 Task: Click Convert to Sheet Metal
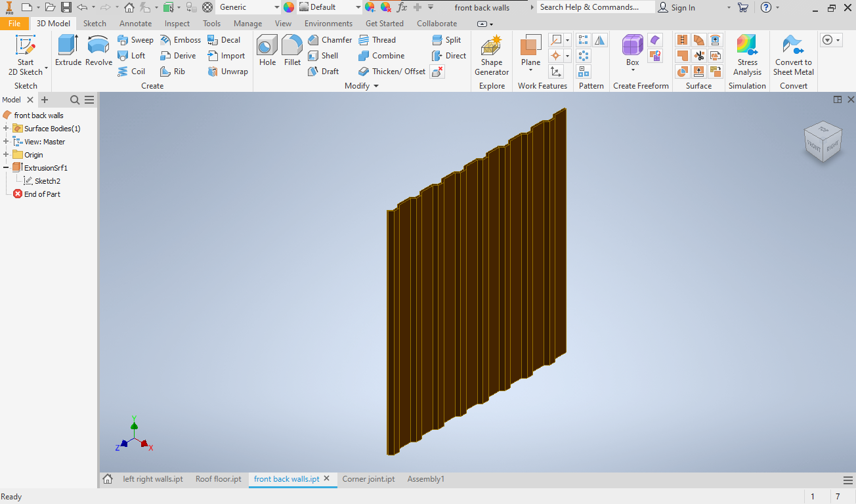click(x=794, y=55)
